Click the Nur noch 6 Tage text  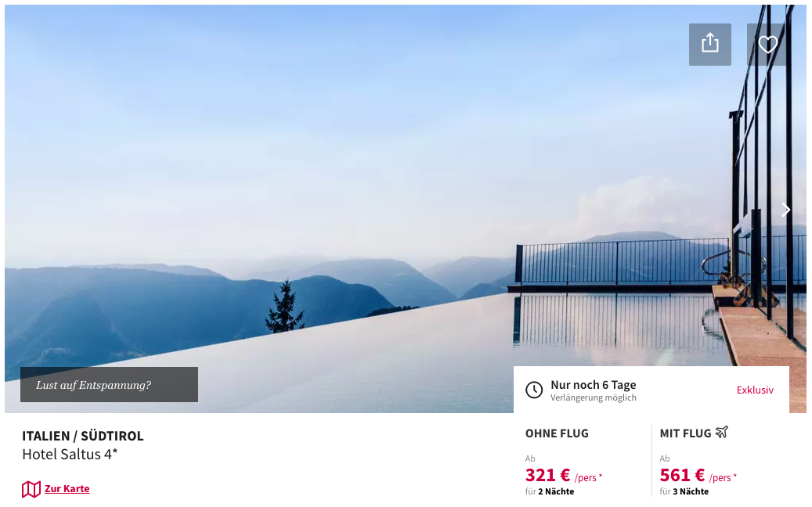click(593, 384)
